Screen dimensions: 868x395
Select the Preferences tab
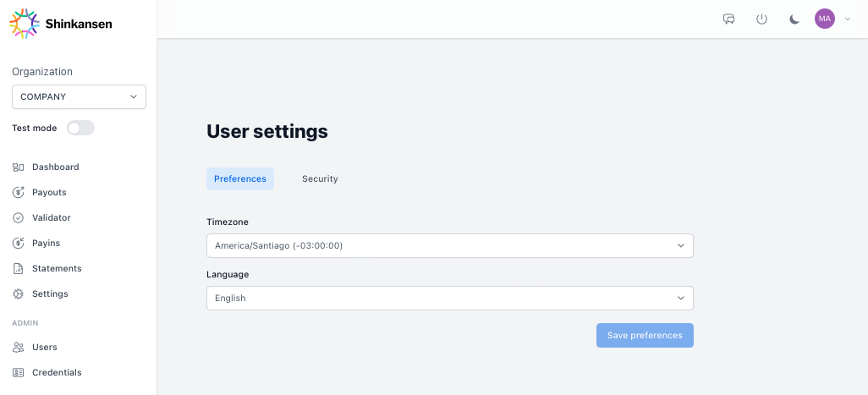pyautogui.click(x=240, y=178)
